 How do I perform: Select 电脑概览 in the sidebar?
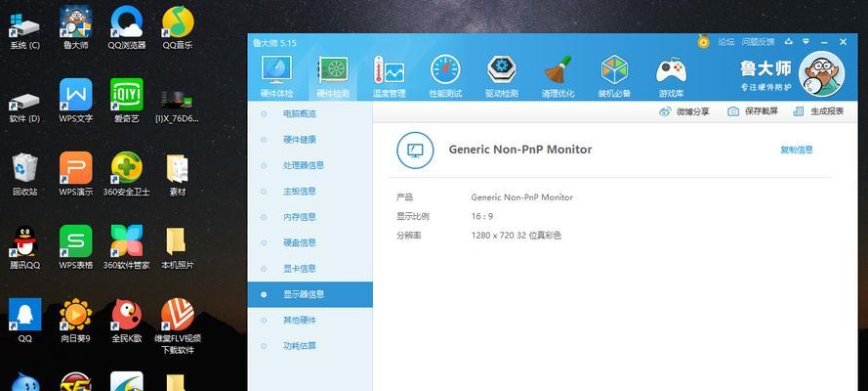310,113
